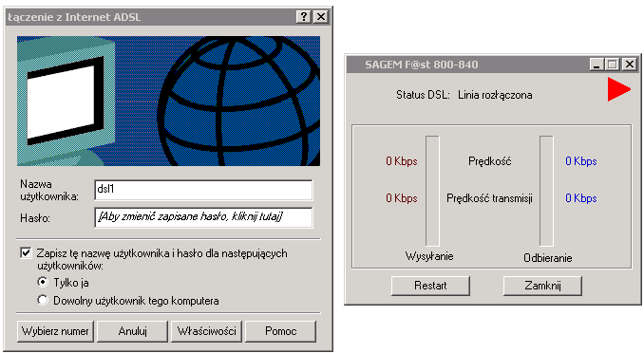644x353 pixels.
Task: Click the Wysyłanie upload progress bar
Action: pos(432,191)
